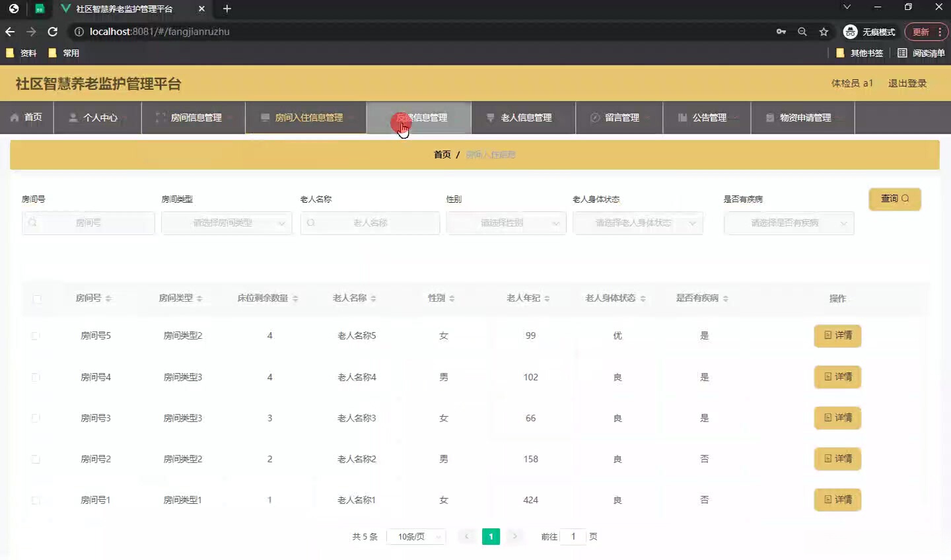Check the checkbox for 房间号5 row
The width and height of the screenshot is (951, 560).
[x=36, y=335]
